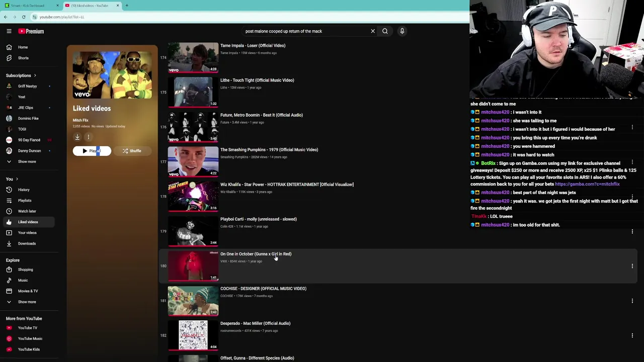The width and height of the screenshot is (644, 362).
Task: Open Future Metro Boomin Beat It thumbnail
Action: [193, 127]
